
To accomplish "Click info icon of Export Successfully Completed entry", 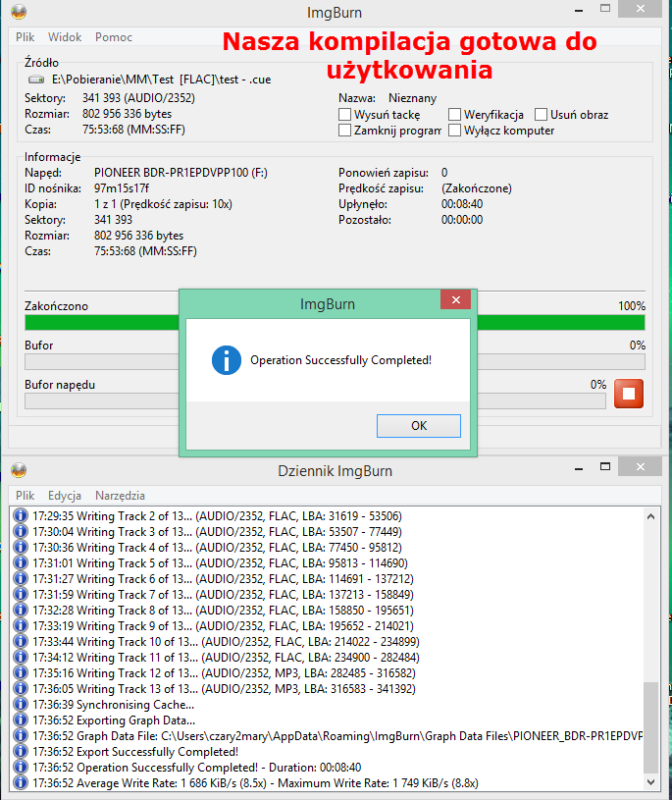I will point(21,752).
